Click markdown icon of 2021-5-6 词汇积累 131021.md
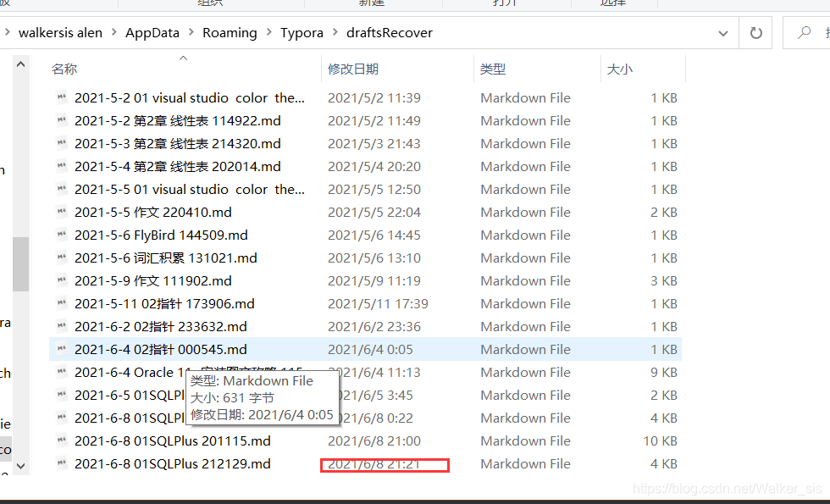 pos(62,258)
